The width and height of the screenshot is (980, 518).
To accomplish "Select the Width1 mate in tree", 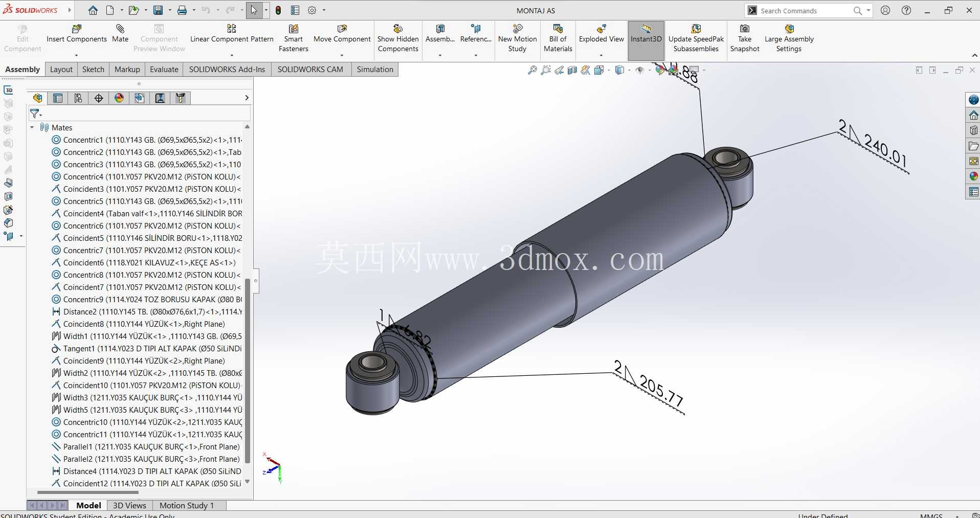I will click(x=147, y=336).
